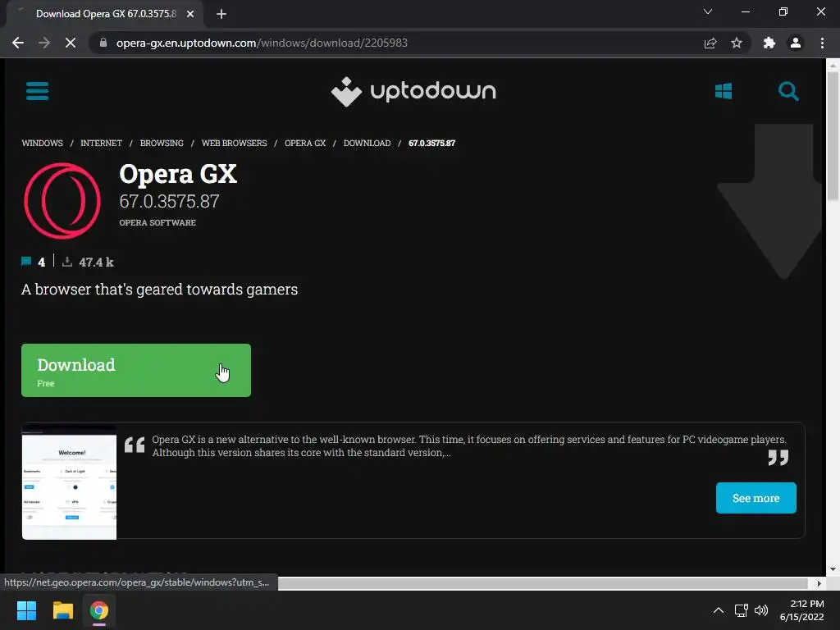Image resolution: width=840 pixels, height=630 pixels.
Task: Open the volume control in the tray
Action: (760, 610)
